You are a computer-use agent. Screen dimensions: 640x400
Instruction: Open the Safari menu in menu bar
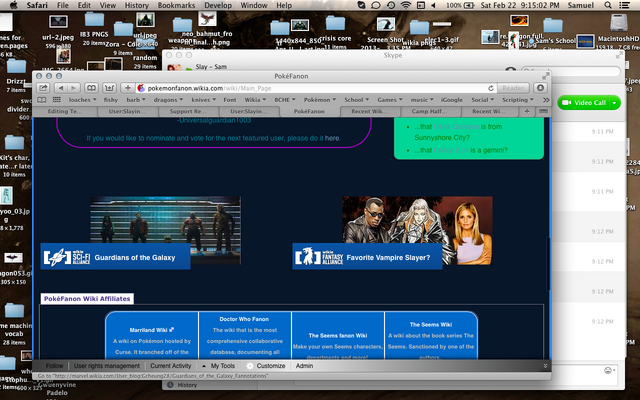click(37, 5)
